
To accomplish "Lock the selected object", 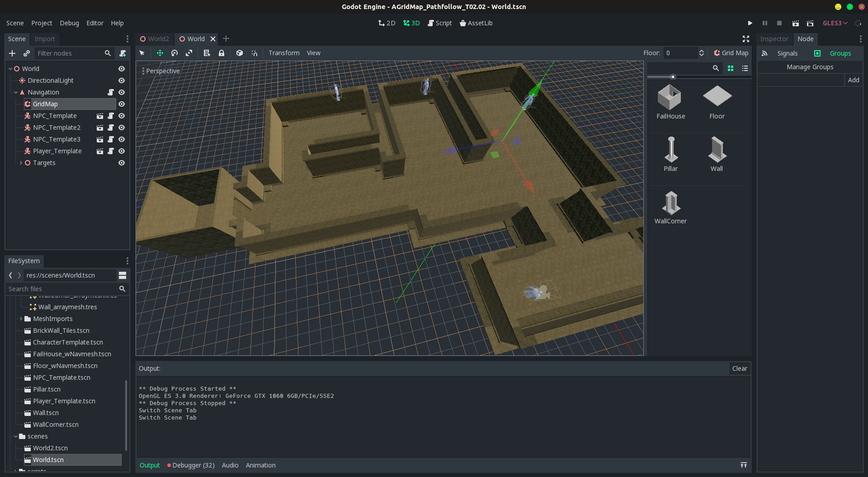I will pyautogui.click(x=222, y=53).
